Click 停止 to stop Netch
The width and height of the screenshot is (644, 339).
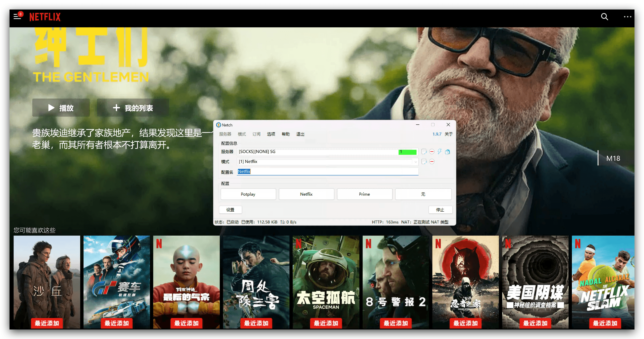(440, 210)
